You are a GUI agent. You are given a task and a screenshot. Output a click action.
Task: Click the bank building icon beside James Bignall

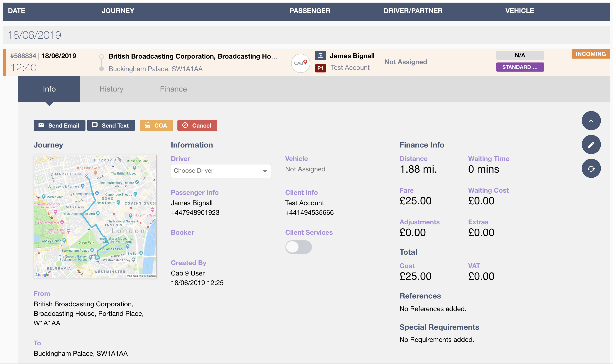point(320,56)
